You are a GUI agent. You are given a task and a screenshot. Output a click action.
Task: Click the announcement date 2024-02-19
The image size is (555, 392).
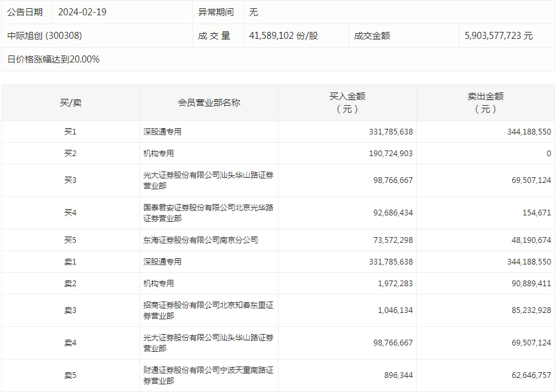(82, 12)
